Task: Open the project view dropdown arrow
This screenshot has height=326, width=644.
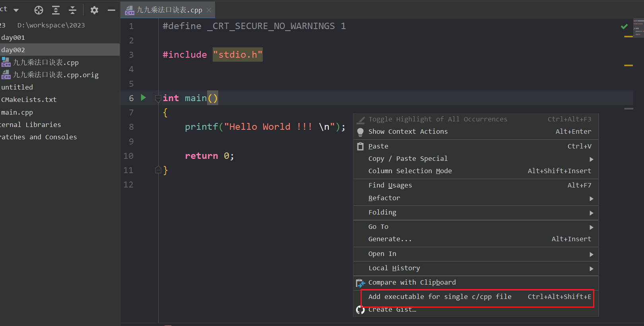Action: click(16, 10)
